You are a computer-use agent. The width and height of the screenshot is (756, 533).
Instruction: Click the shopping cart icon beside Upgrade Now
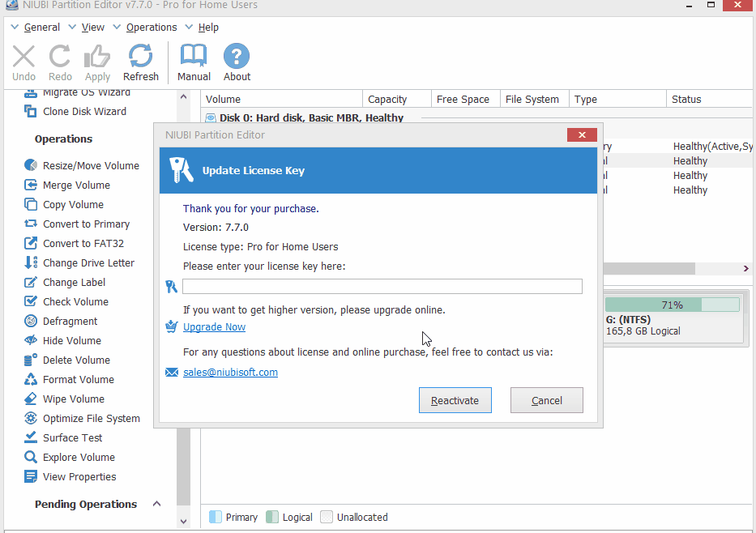(x=171, y=326)
